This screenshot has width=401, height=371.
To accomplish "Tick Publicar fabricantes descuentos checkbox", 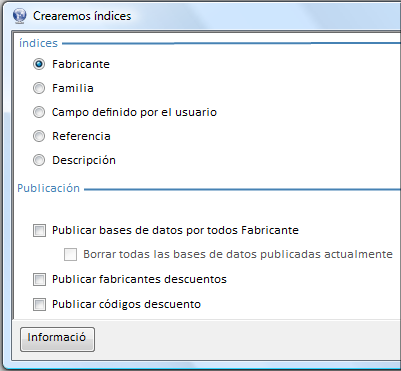I will 39,279.
